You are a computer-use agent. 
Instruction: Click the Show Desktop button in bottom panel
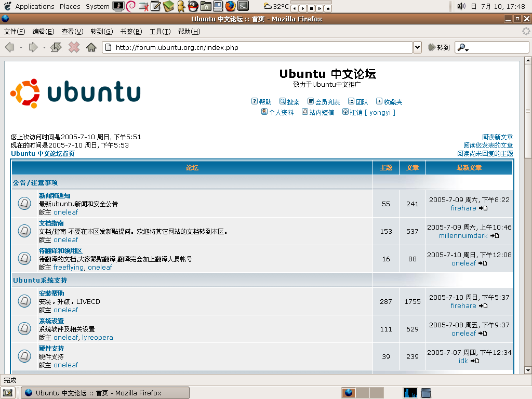[8, 393]
